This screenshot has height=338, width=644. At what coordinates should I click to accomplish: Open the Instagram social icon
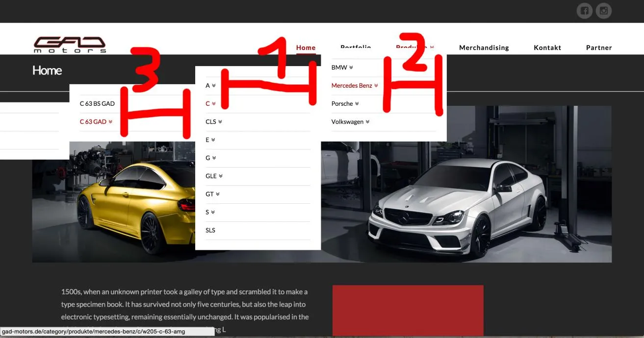pos(604,11)
